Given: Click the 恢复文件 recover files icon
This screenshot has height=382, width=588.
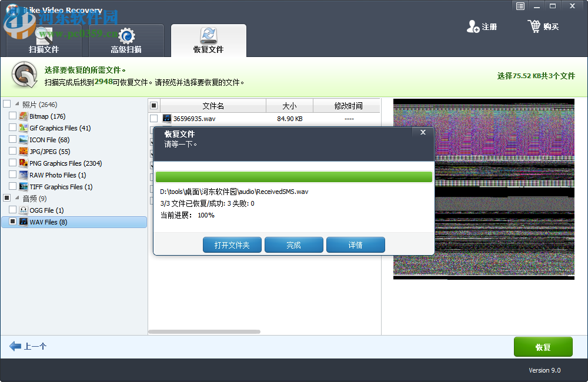Looking at the screenshot, I should click(208, 36).
